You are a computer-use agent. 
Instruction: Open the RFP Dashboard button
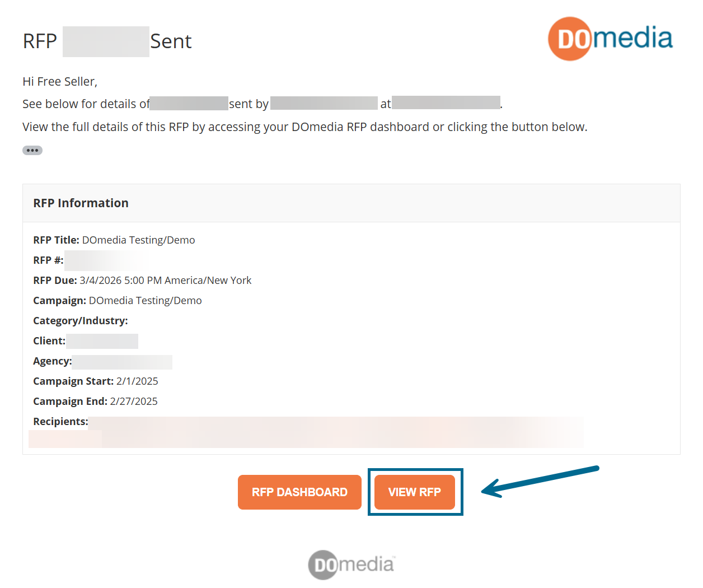click(x=299, y=492)
